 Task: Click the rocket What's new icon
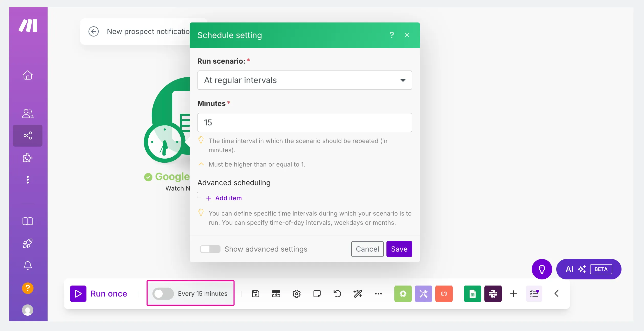[x=28, y=243]
